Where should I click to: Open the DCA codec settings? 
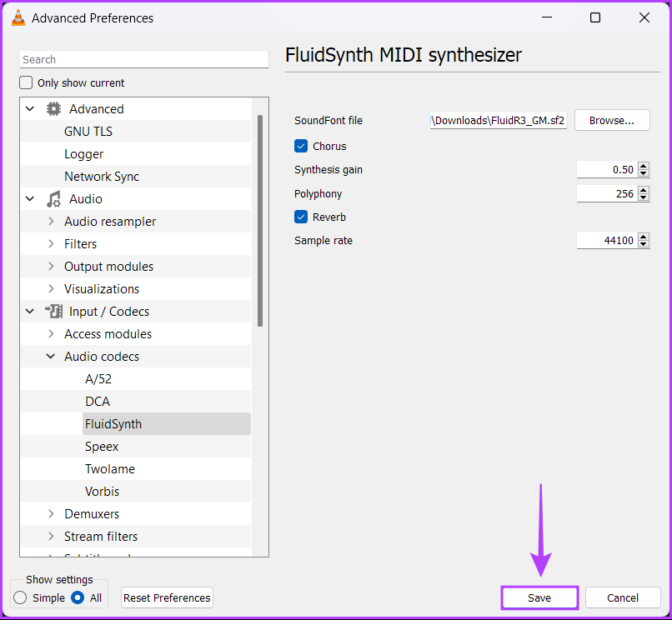[98, 402]
